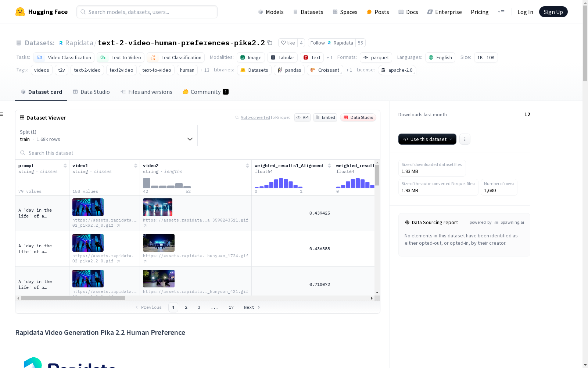The height and width of the screenshot is (368, 588).
Task: Open external link arrow for second video1 gif
Action: pyautogui.click(x=118, y=261)
